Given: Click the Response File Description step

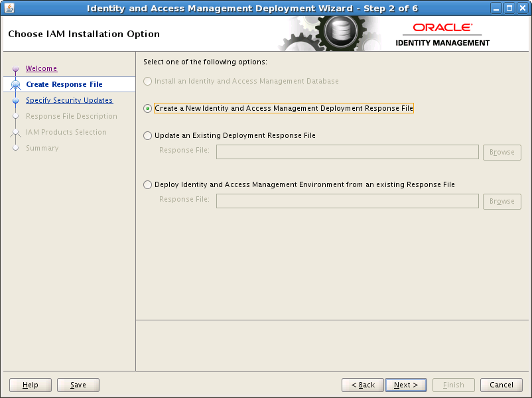Looking at the screenshot, I should point(71,116).
